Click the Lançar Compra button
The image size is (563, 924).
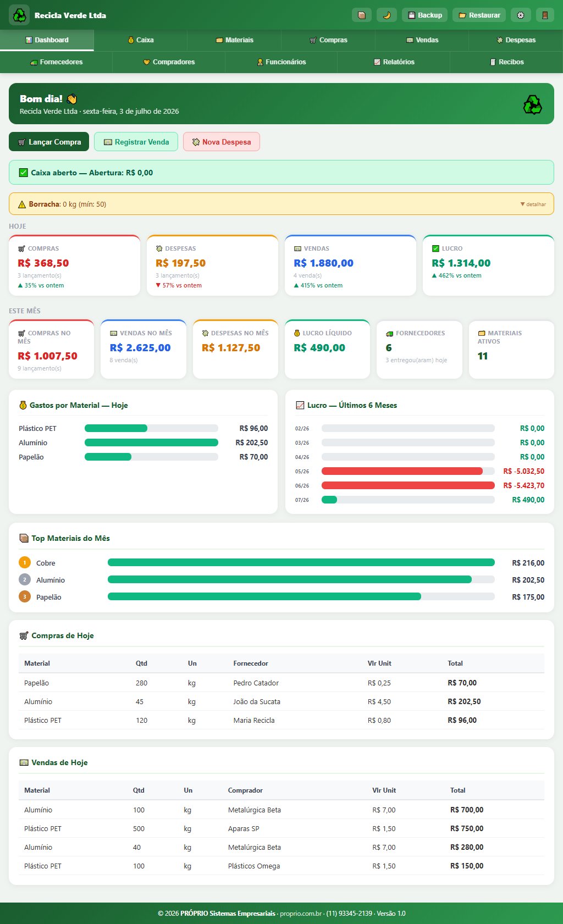click(49, 142)
